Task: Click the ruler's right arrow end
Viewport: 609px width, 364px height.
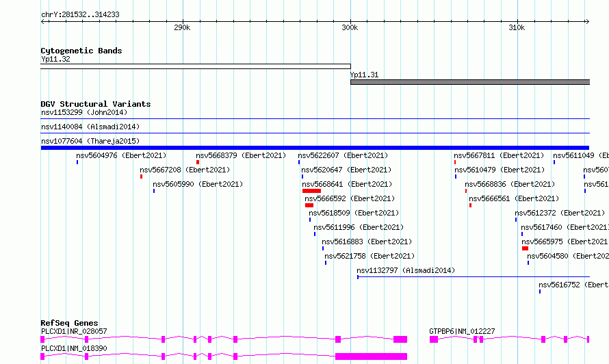Action: coord(587,21)
